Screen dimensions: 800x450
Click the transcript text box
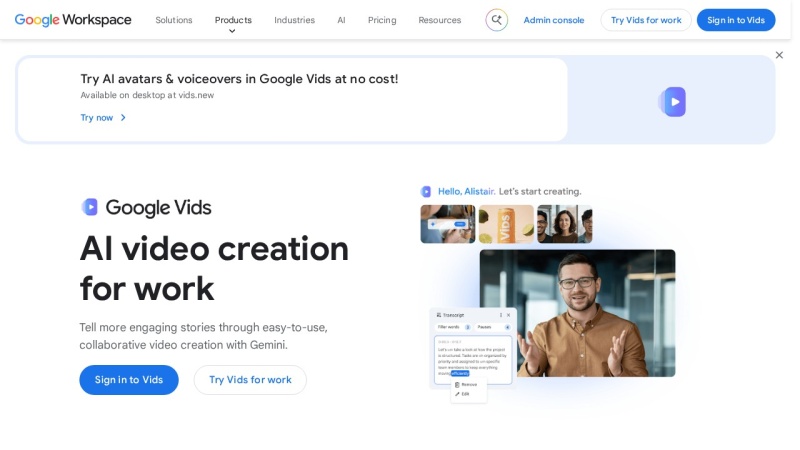pyautogui.click(x=473, y=360)
